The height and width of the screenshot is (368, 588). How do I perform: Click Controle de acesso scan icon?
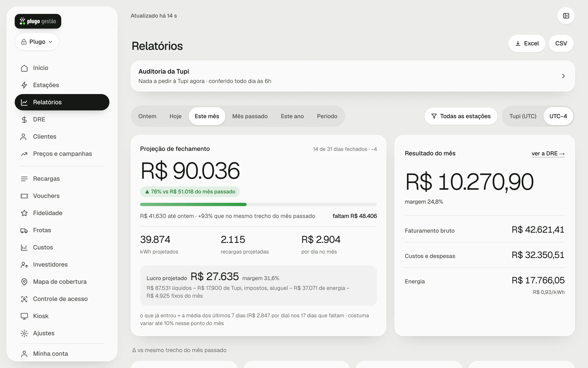pyautogui.click(x=24, y=299)
